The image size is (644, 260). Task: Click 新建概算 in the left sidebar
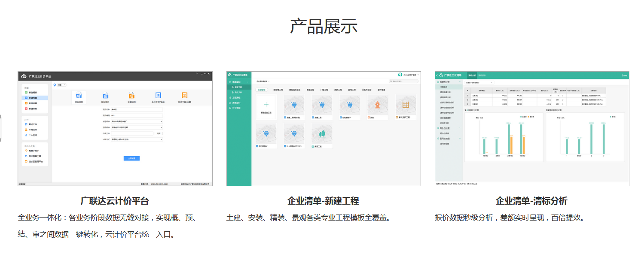[x=34, y=92]
